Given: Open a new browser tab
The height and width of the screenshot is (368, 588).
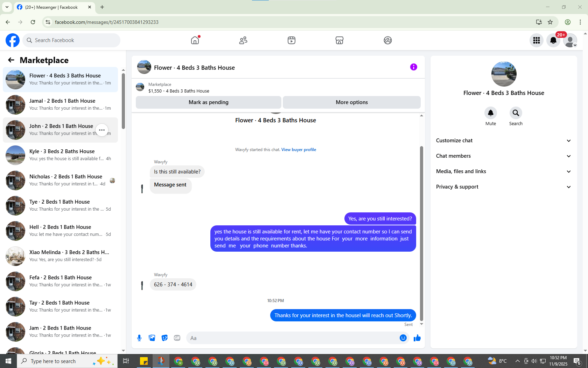Looking at the screenshot, I should (x=102, y=7).
